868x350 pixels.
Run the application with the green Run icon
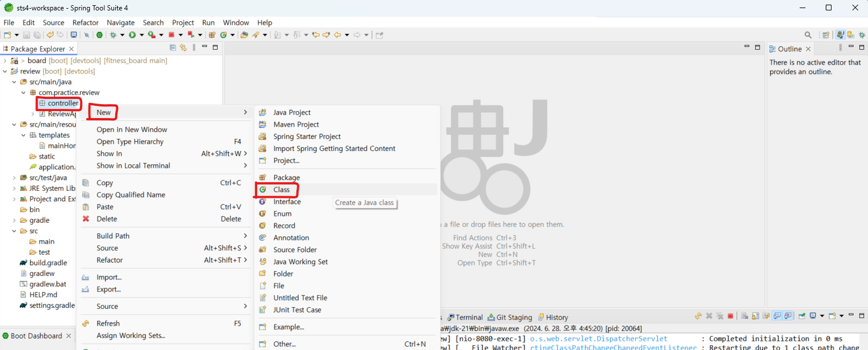133,34
